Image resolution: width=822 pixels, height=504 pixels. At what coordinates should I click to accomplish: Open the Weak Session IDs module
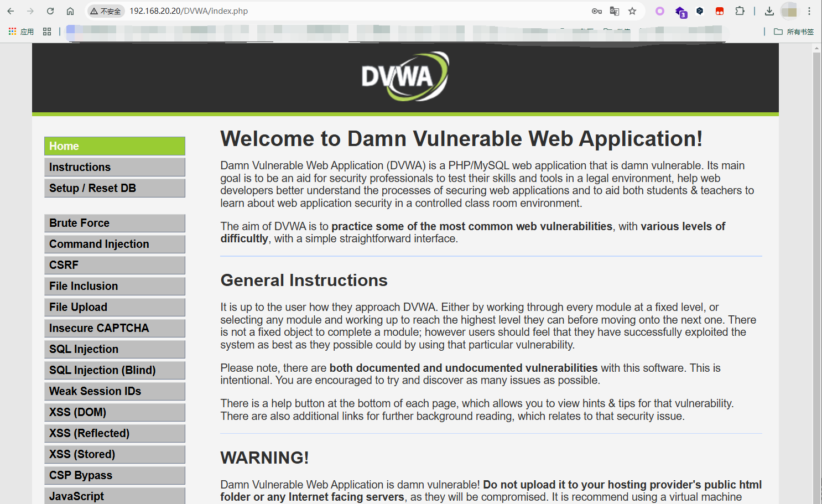coord(115,391)
